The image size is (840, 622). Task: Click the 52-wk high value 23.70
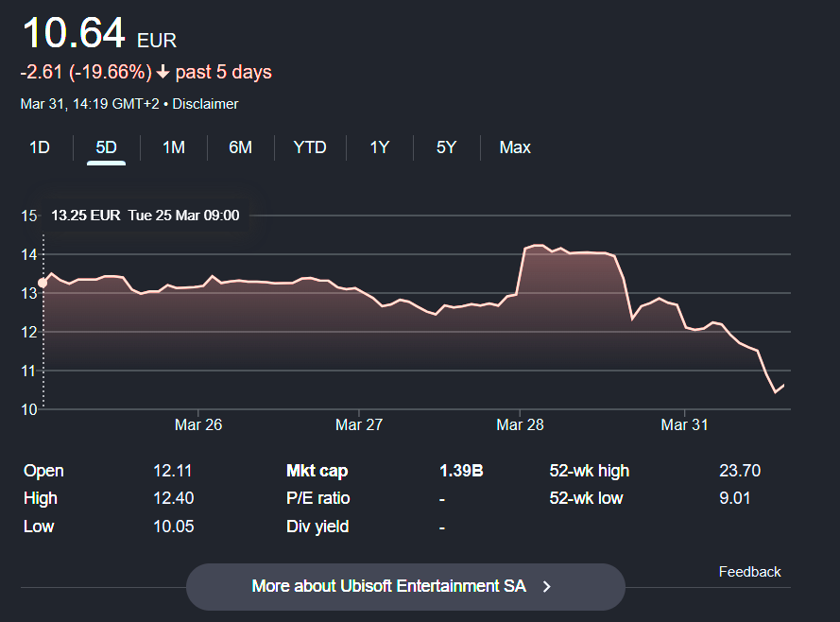[740, 471]
